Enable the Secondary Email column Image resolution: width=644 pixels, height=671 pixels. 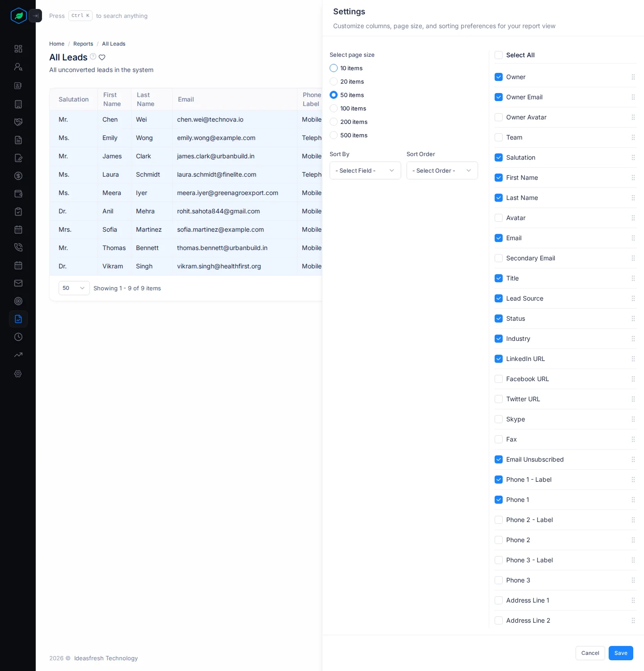point(499,258)
